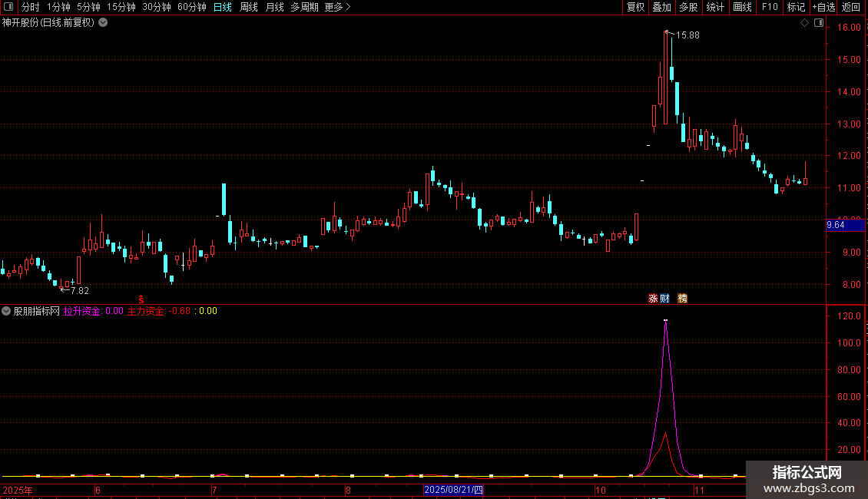
Task: Activate the 画线 drawing tools
Action: pos(742,7)
